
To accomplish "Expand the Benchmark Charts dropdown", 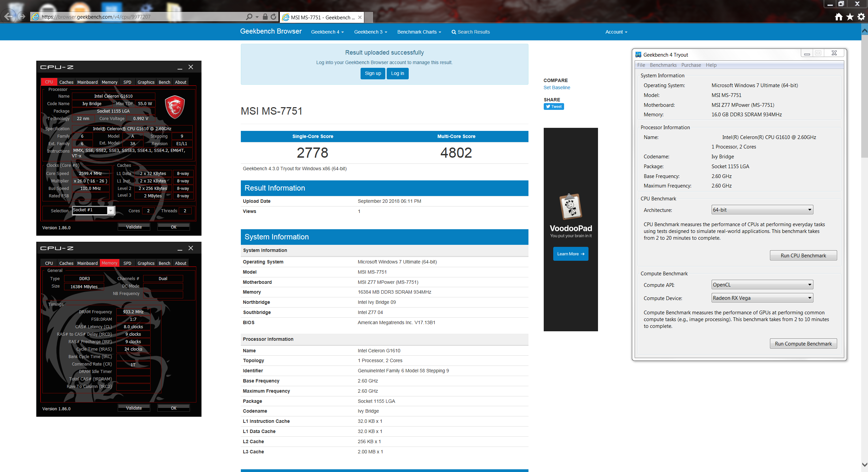I will click(x=419, y=32).
